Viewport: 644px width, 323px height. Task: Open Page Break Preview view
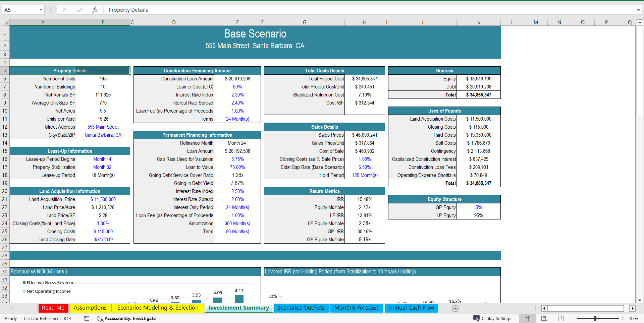tap(560, 318)
